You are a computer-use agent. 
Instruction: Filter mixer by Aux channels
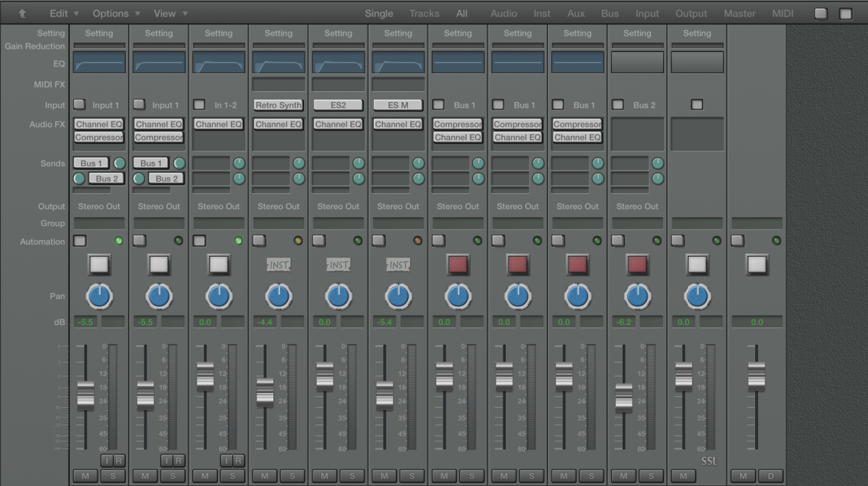tap(576, 13)
